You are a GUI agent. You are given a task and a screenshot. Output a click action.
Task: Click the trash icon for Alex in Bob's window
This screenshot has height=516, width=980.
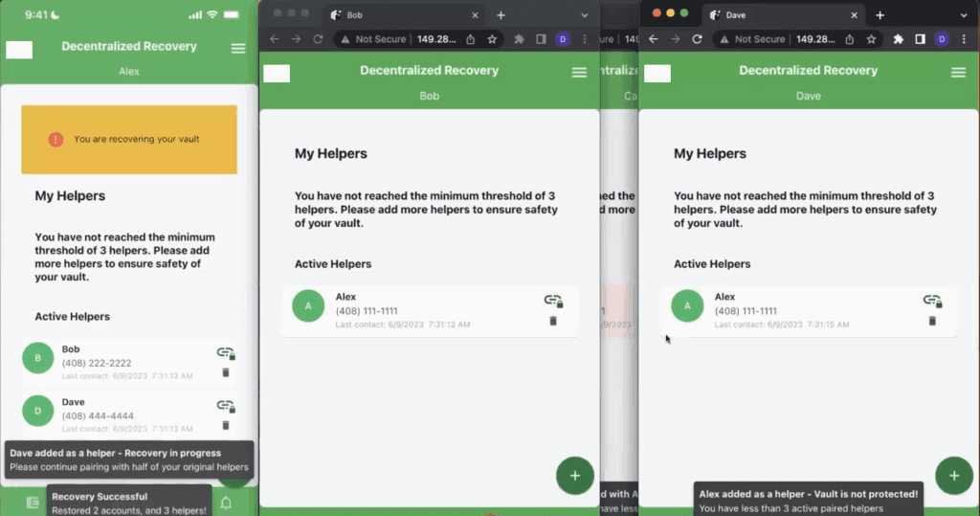pyautogui.click(x=553, y=320)
